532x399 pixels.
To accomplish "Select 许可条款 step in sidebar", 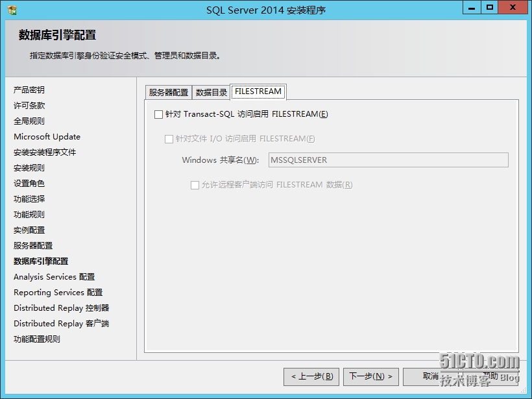I will [29, 106].
